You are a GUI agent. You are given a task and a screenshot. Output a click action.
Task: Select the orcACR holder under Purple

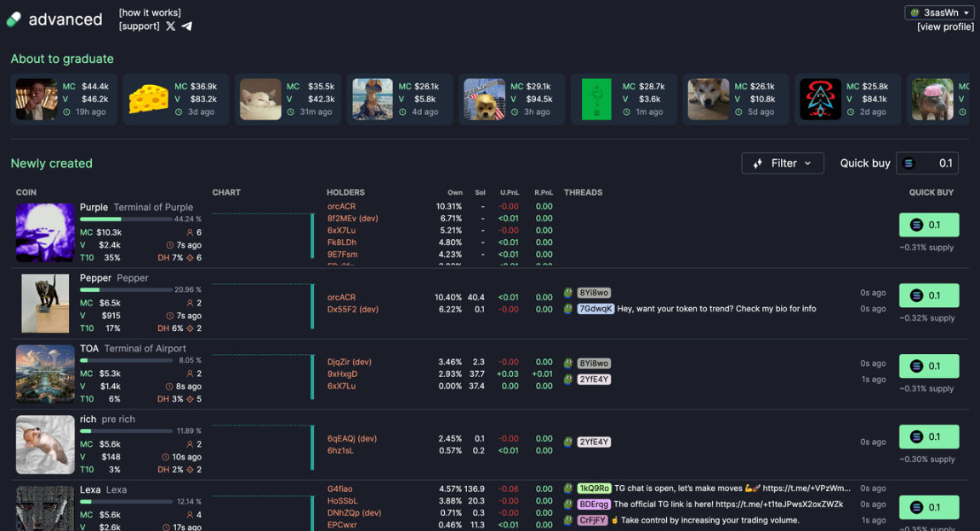click(x=341, y=207)
